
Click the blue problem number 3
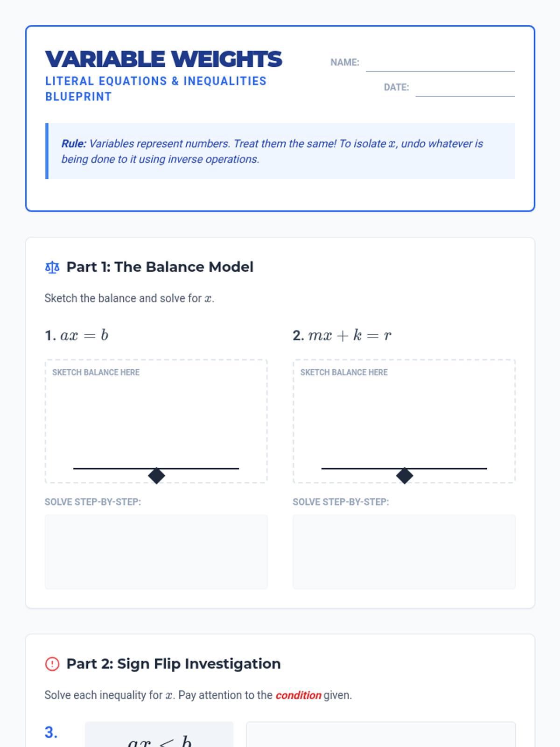pos(51,732)
